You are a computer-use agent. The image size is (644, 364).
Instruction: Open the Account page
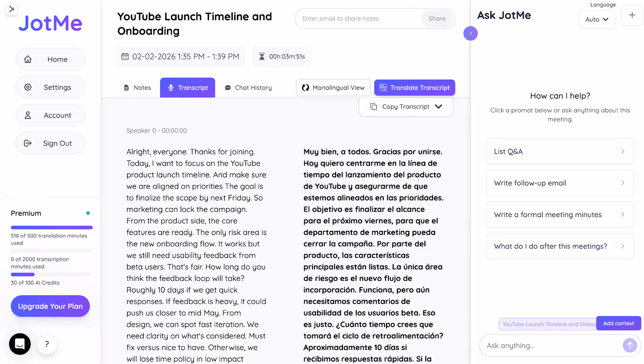click(x=50, y=115)
